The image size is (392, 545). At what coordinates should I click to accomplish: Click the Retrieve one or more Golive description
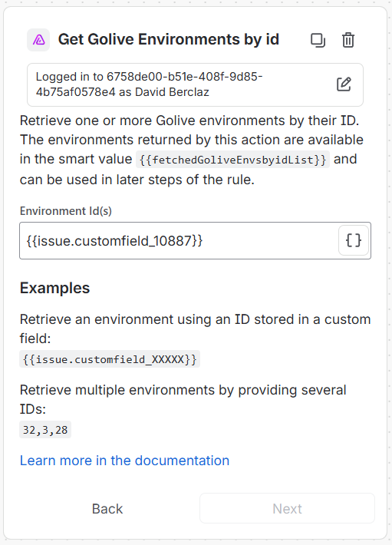[x=192, y=150]
